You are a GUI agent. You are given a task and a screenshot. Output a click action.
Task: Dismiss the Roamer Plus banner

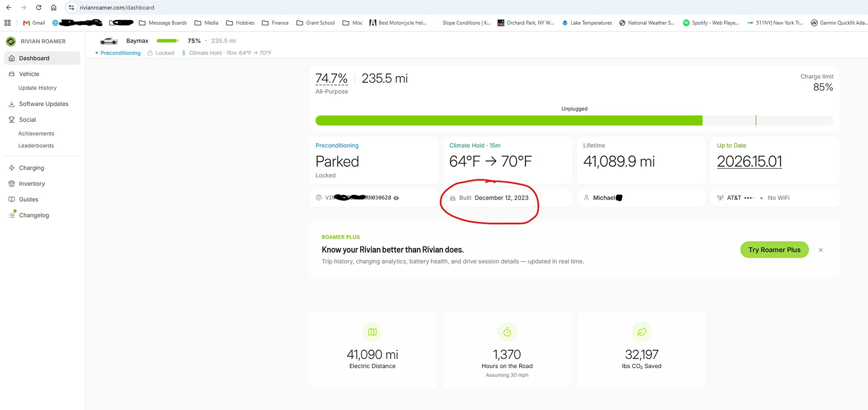pyautogui.click(x=820, y=250)
